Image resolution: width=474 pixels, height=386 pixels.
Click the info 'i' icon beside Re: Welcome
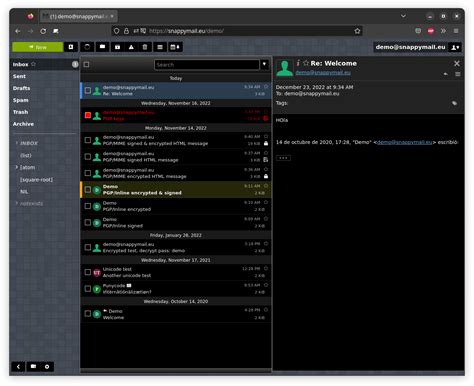pos(298,63)
